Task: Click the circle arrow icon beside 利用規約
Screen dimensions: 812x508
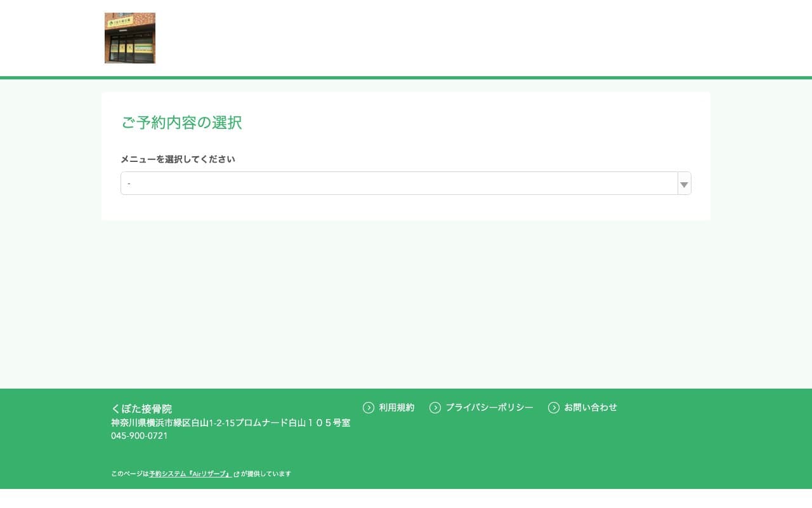Action: point(368,408)
